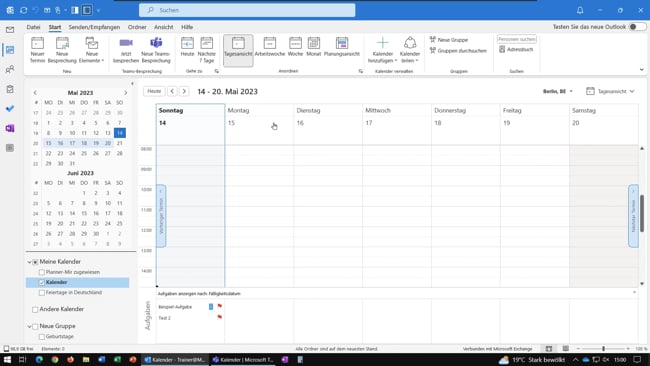Viewport: 650px width, 366px height.
Task: Click Neue Gruppe
Action: [x=449, y=40]
